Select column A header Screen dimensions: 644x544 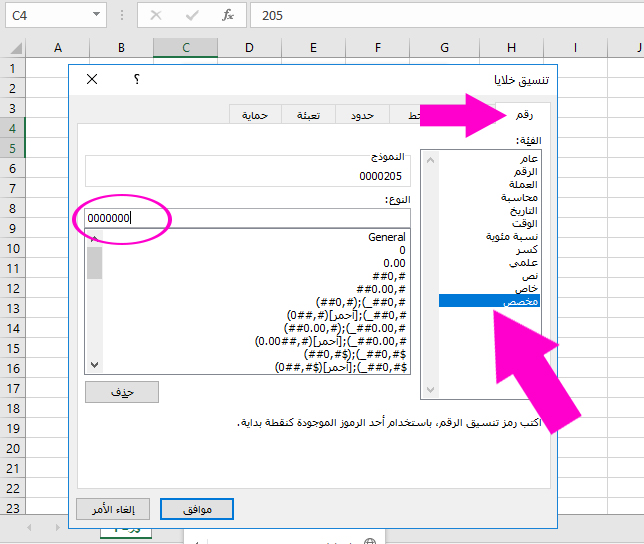click(58, 48)
